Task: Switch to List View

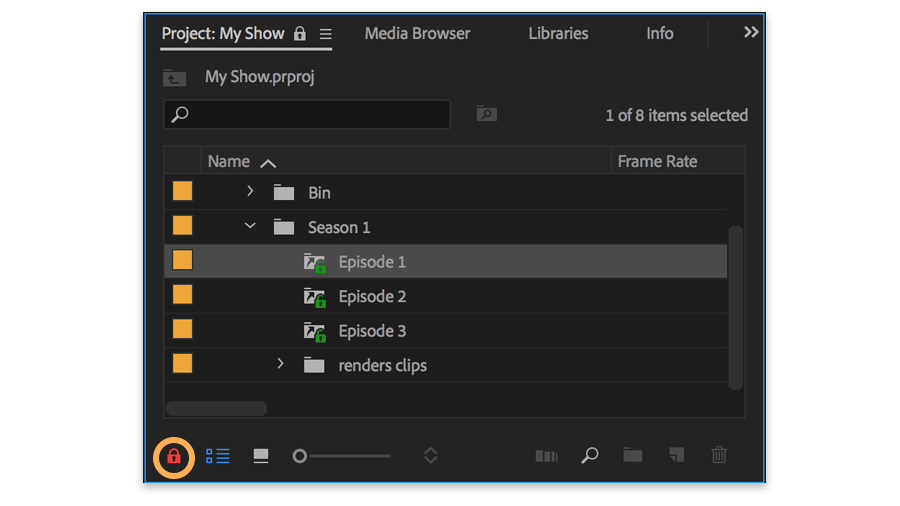Action: (x=218, y=456)
